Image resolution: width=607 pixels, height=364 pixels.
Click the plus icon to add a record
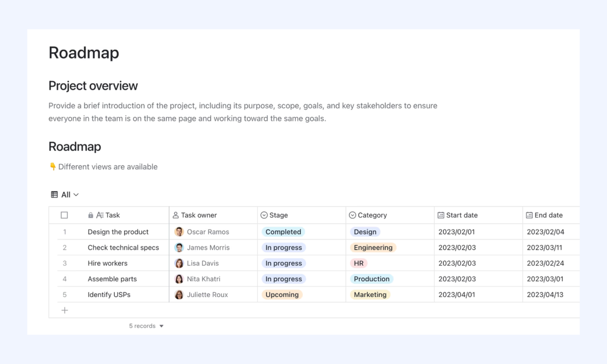click(x=65, y=310)
